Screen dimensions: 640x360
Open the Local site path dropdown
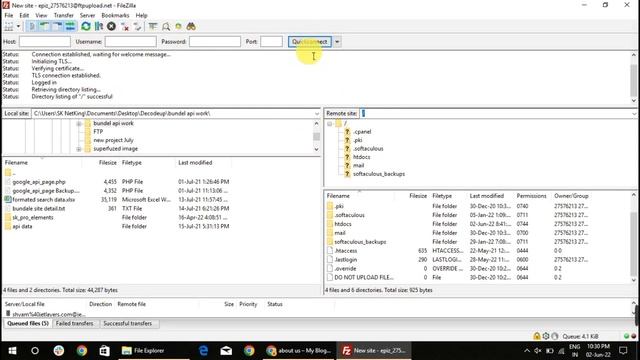[317, 113]
